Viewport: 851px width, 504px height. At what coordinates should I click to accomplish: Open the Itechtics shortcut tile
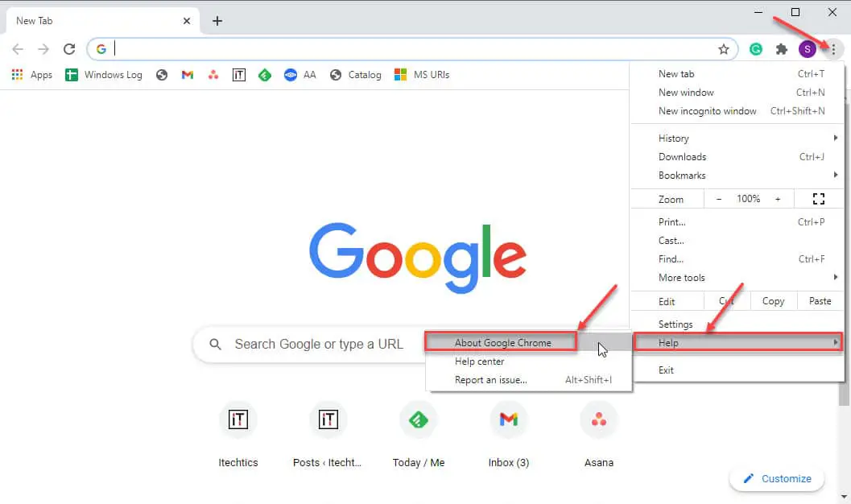pyautogui.click(x=238, y=435)
